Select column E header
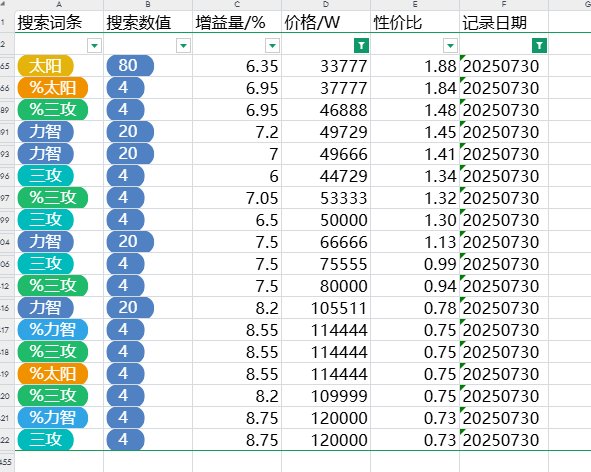The height and width of the screenshot is (472, 591). (x=415, y=5)
